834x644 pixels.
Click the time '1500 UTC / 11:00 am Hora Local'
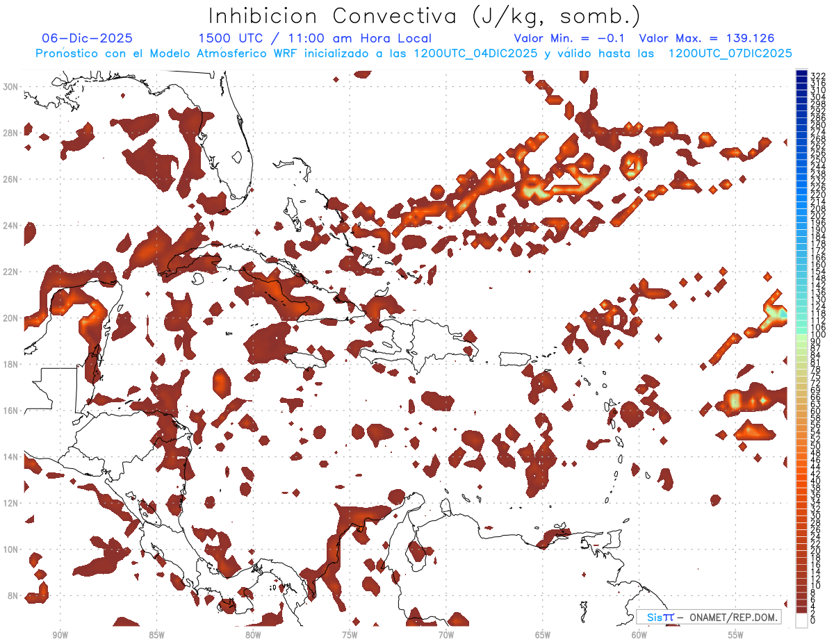pyautogui.click(x=315, y=39)
